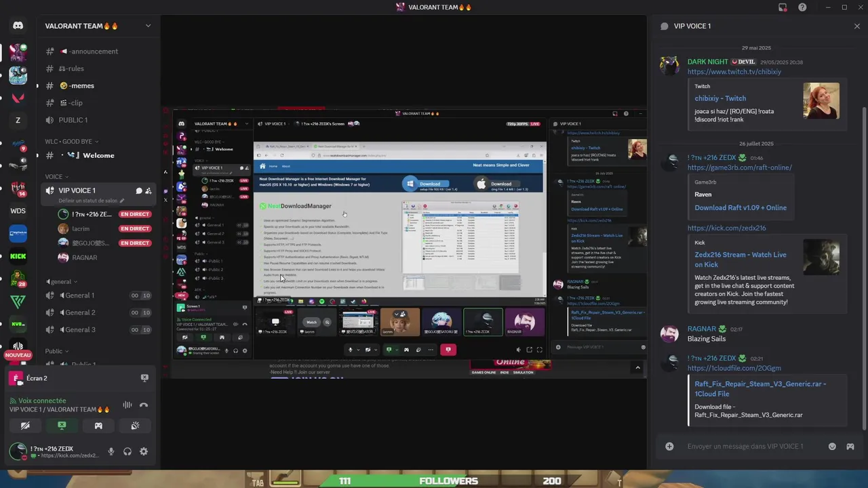Open kick.com/zedx216 link
The height and width of the screenshot is (488, 868).
(726, 228)
